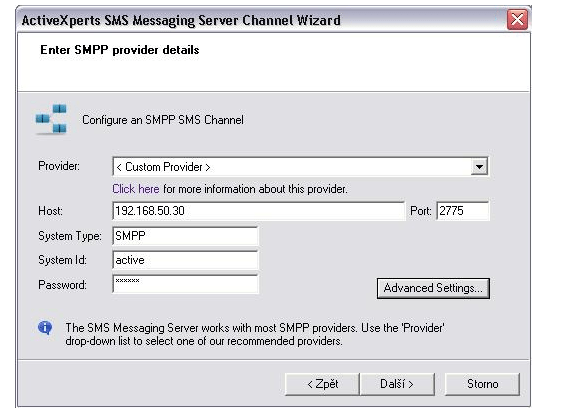Open the Provider dropdown arrow
This screenshot has height=418, width=564.
click(479, 167)
